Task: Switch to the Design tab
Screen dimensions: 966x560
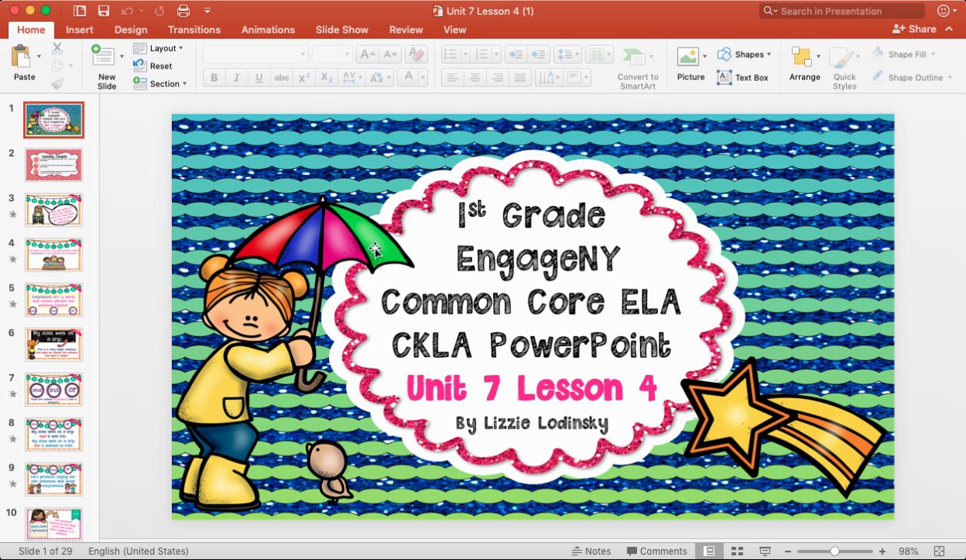Action: (x=131, y=30)
